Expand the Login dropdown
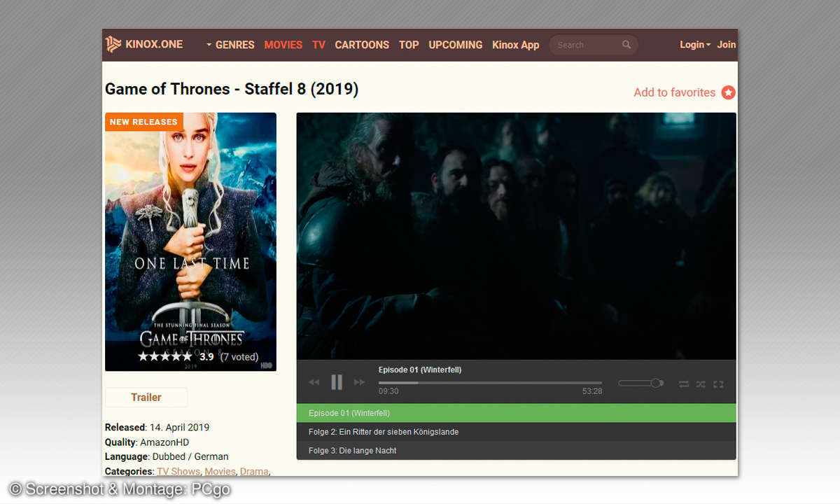Image resolution: width=840 pixels, height=504 pixels. [695, 45]
